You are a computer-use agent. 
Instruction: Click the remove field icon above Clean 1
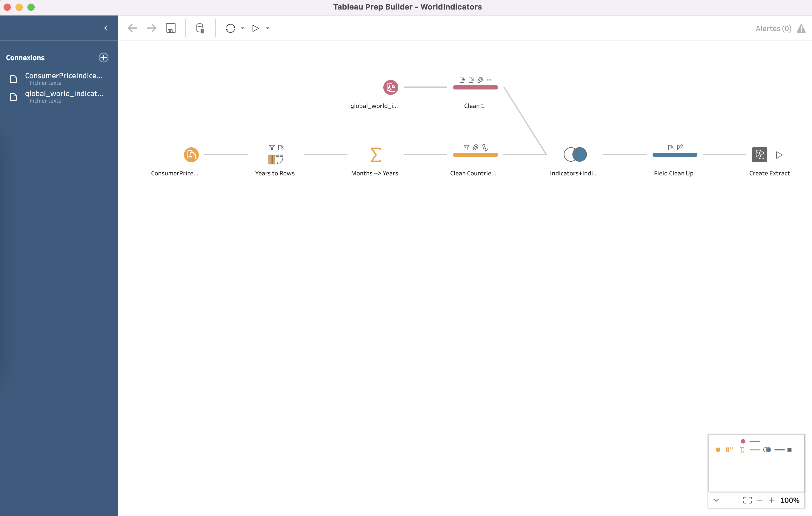[x=471, y=80]
